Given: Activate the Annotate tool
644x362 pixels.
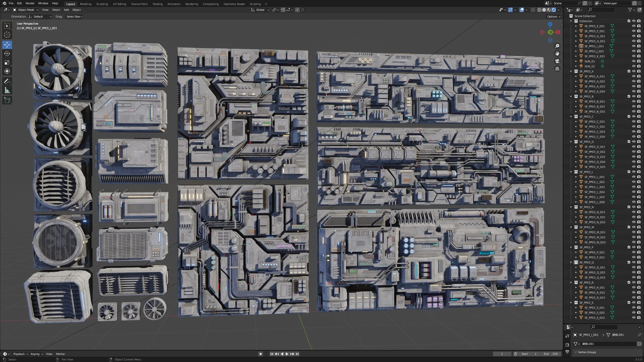Looking at the screenshot, I should coord(7,81).
